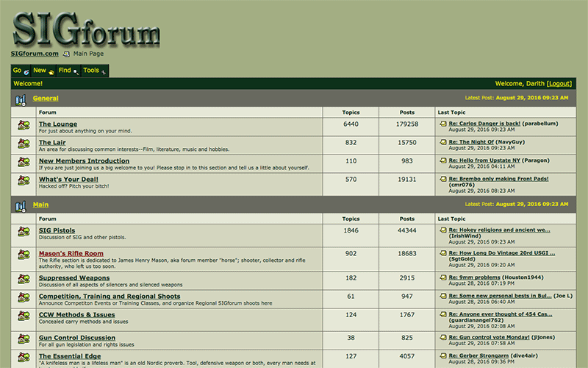The width and height of the screenshot is (588, 368).
Task: Click last-post icon next to 454 Cas topic
Action: (443, 314)
